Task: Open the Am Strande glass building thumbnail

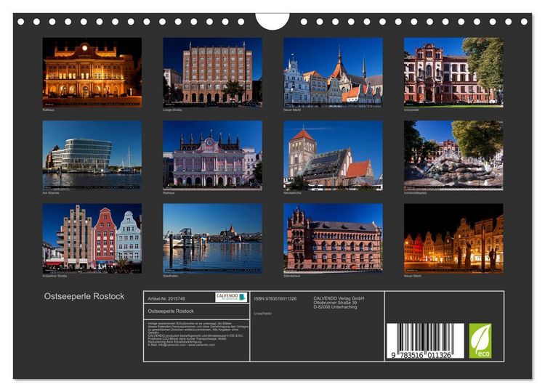Action: pyautogui.click(x=92, y=155)
